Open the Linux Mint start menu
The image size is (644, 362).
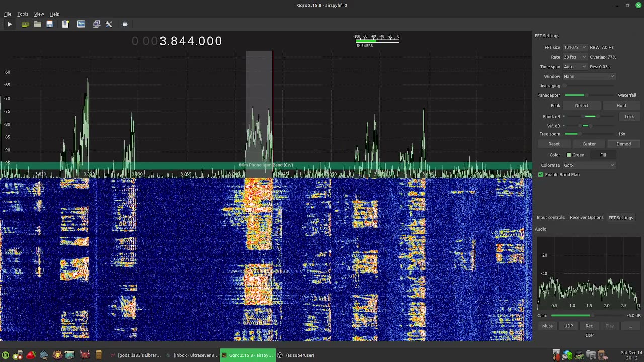(5, 355)
